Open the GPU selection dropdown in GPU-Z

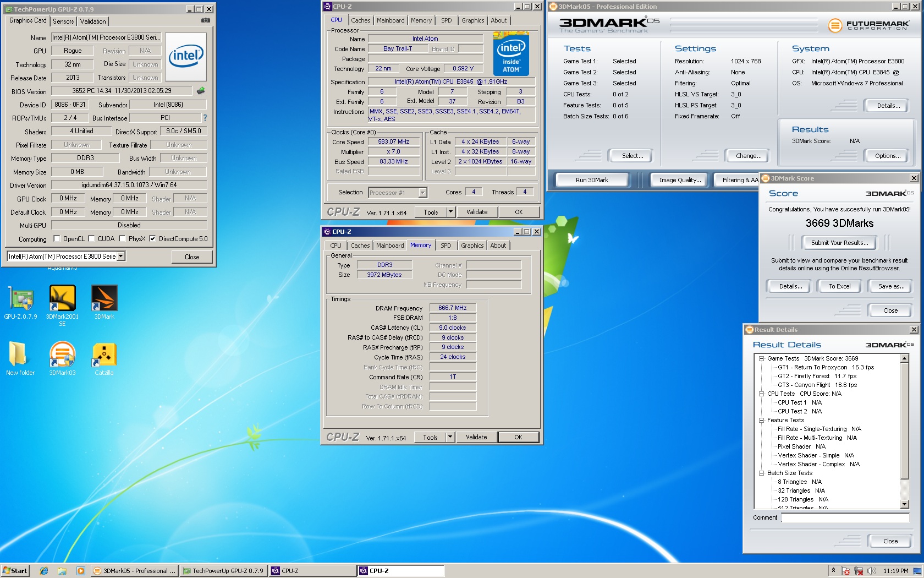121,256
